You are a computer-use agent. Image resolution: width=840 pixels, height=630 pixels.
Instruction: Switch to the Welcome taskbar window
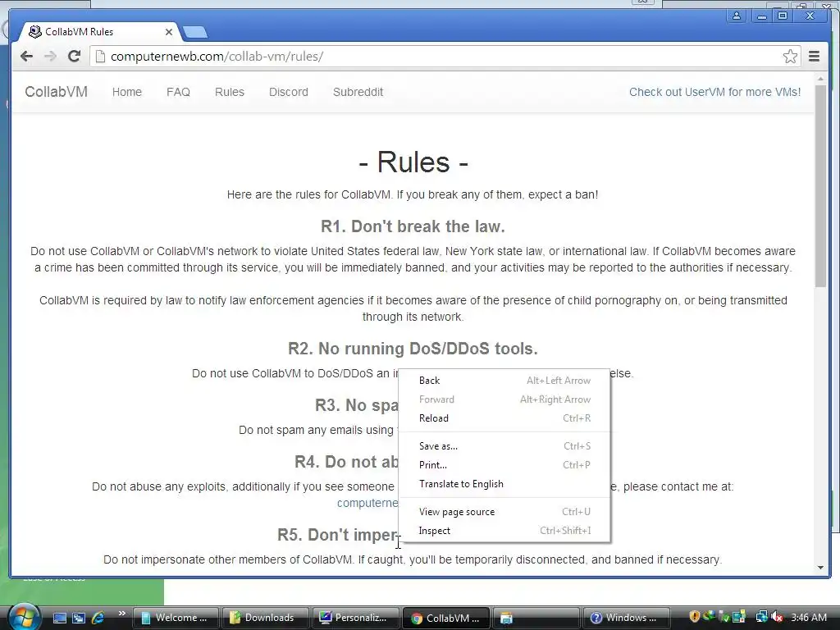(176, 618)
